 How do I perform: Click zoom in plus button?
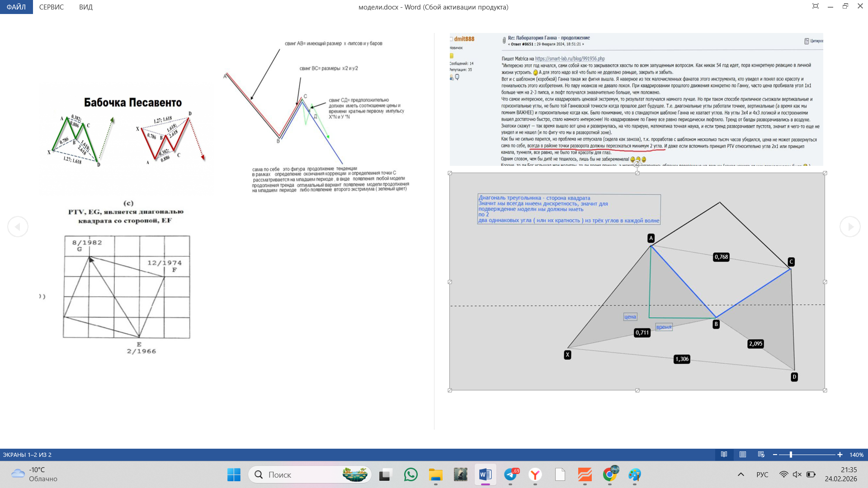[x=840, y=455]
